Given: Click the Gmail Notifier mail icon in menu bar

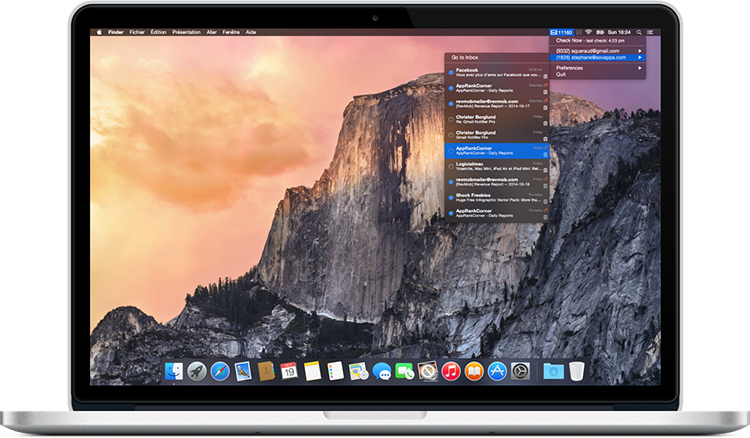Looking at the screenshot, I should (x=552, y=32).
